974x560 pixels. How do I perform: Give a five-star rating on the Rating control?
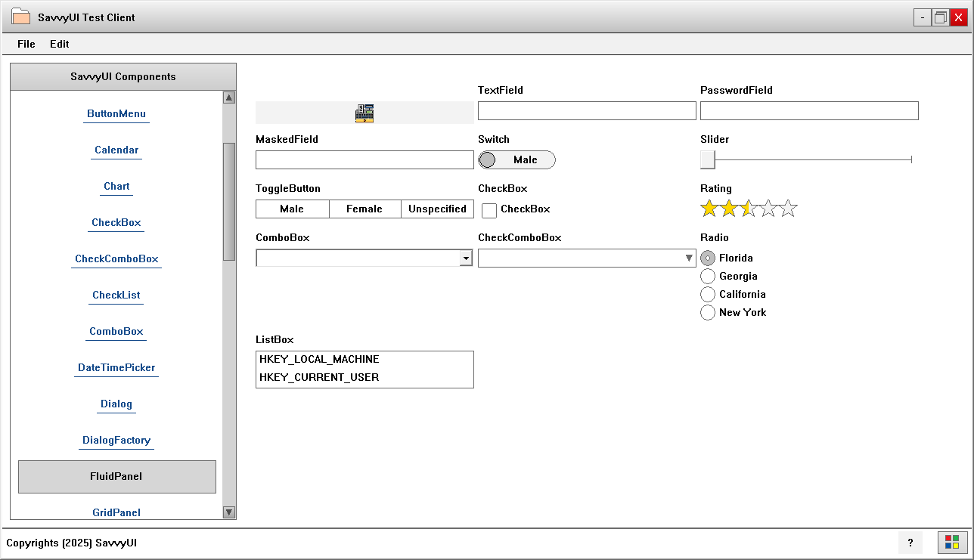point(788,207)
